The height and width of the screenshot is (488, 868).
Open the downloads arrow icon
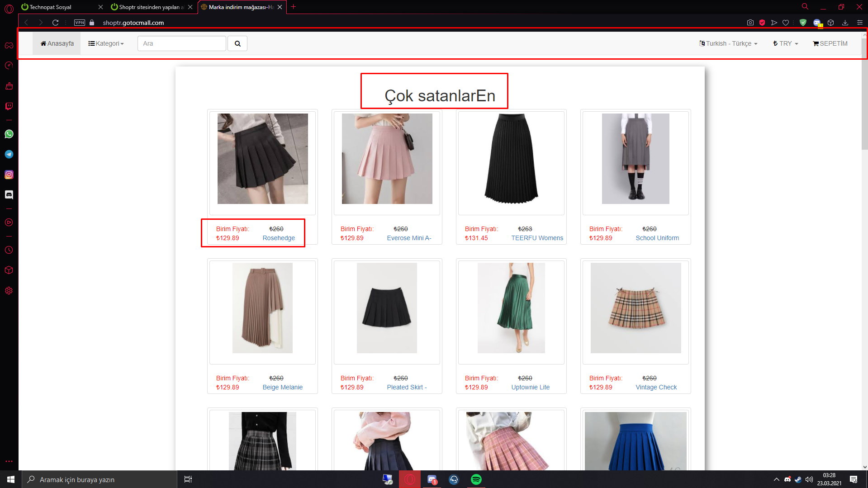[845, 23]
